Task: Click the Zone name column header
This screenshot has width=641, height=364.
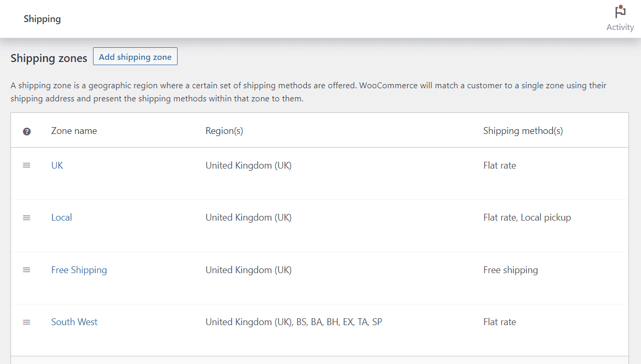Action: coord(74,130)
